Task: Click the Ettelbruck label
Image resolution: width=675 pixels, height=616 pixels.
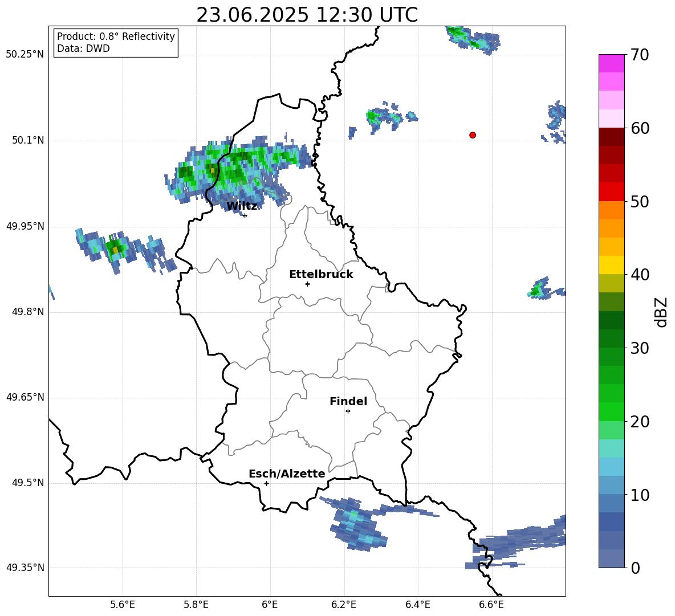Action: 321,275
